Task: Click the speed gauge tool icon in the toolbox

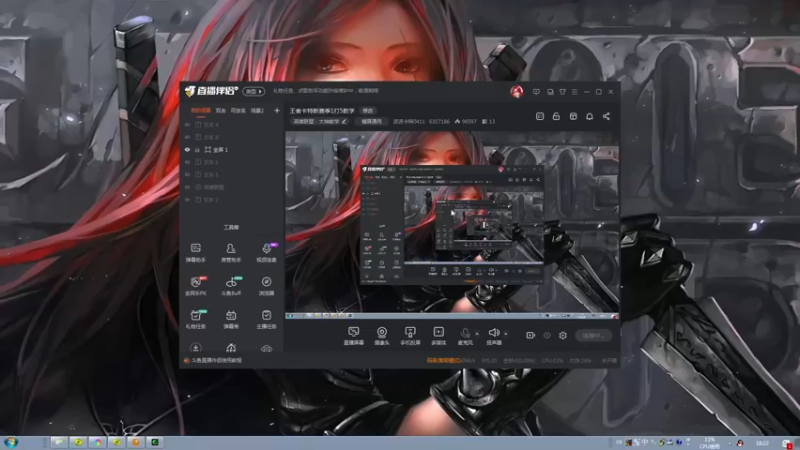Action: click(x=231, y=348)
